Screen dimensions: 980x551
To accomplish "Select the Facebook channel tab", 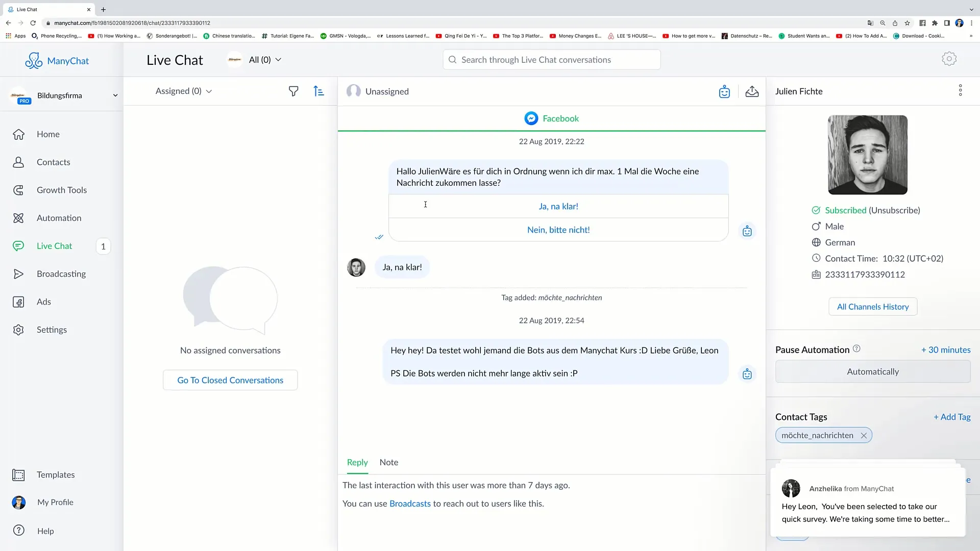I will pos(551,118).
